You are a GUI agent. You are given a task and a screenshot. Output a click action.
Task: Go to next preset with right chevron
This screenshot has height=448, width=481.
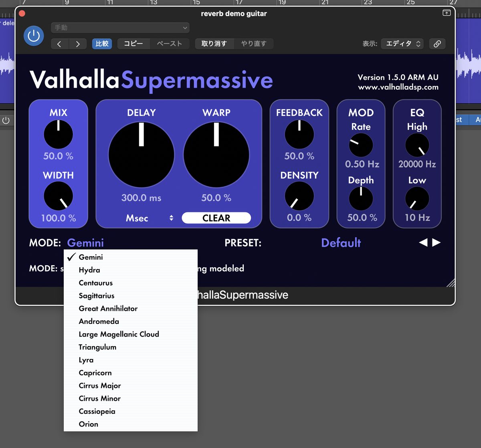[x=78, y=44]
